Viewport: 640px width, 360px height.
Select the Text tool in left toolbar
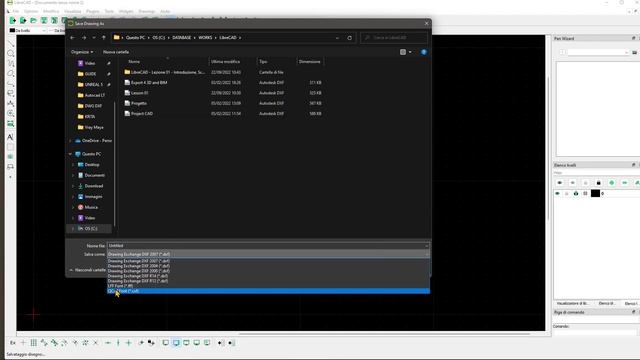tap(11, 137)
